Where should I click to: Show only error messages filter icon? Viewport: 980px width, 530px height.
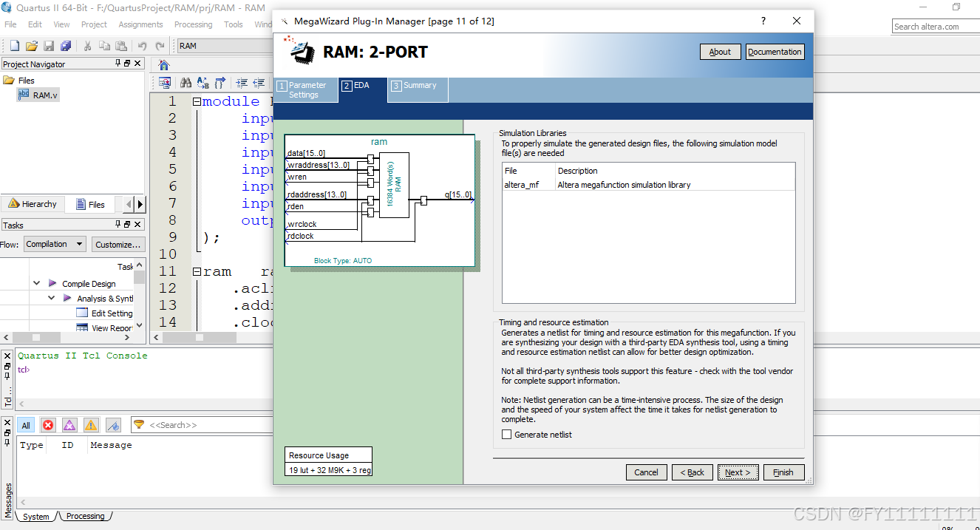pyautogui.click(x=48, y=425)
